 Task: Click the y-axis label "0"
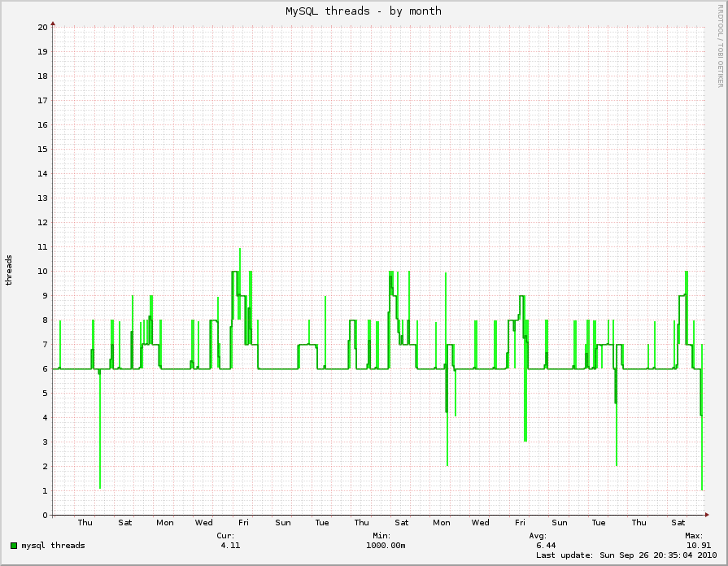pos(45,515)
